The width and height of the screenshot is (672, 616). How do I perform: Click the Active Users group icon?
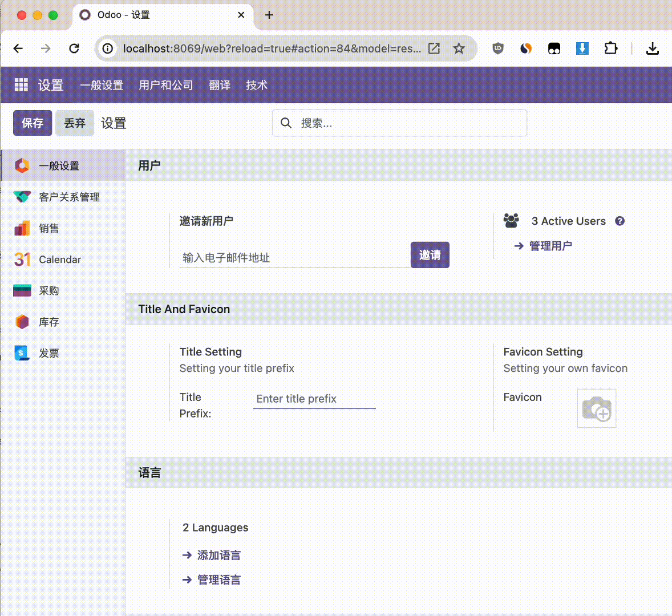[511, 221]
